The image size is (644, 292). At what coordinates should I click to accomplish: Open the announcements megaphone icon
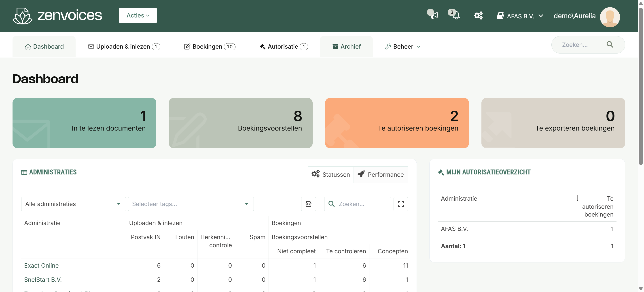[x=432, y=15]
